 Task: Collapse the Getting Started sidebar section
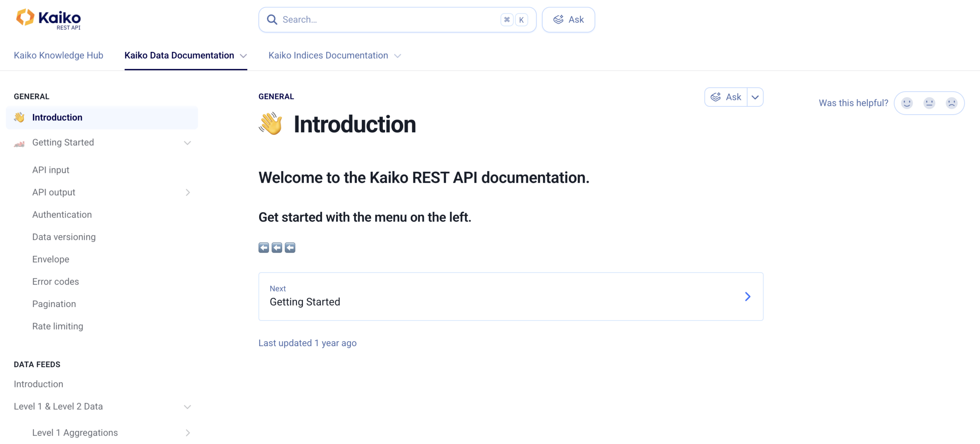point(187,143)
